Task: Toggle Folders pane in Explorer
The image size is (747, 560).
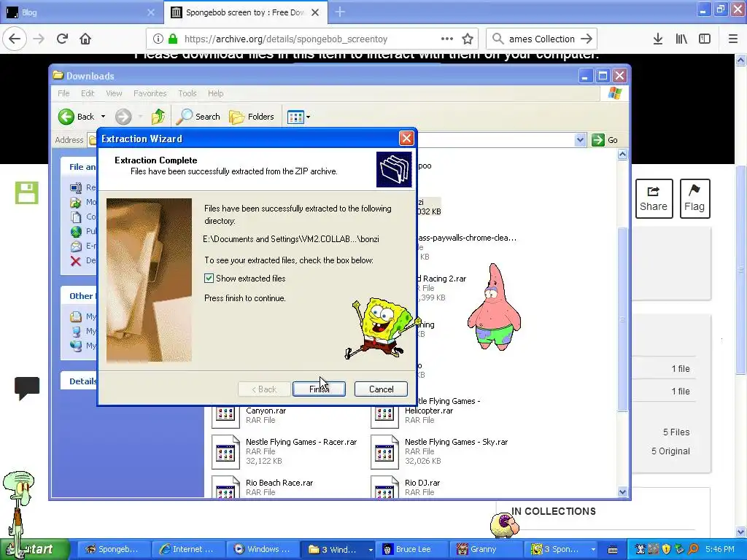Action: (252, 117)
